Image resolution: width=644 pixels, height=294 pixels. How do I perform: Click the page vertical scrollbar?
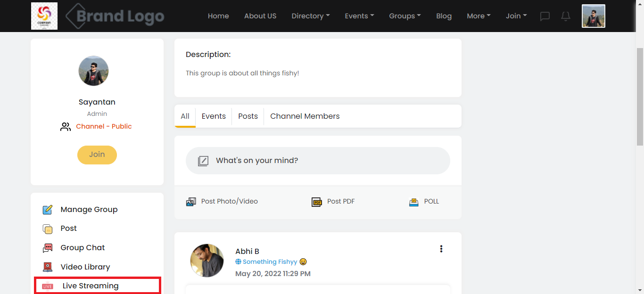click(640, 94)
